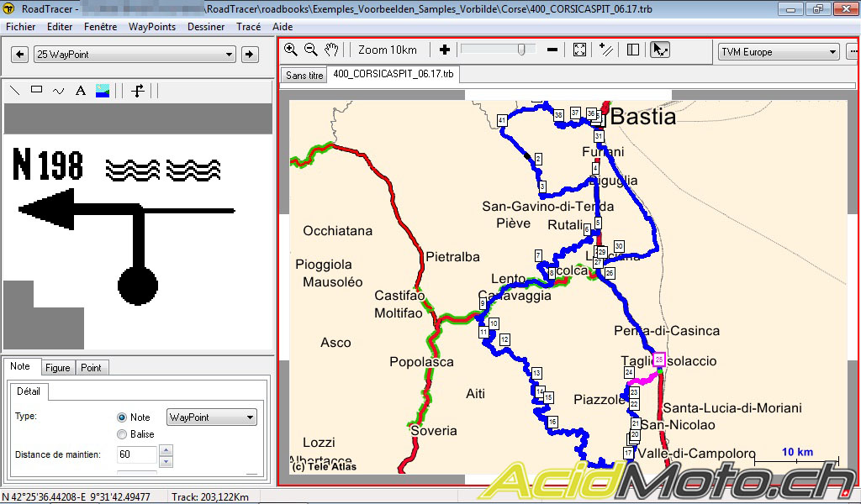Toggle the split panel layout icon
The height and width of the screenshot is (504, 861).
[x=633, y=50]
